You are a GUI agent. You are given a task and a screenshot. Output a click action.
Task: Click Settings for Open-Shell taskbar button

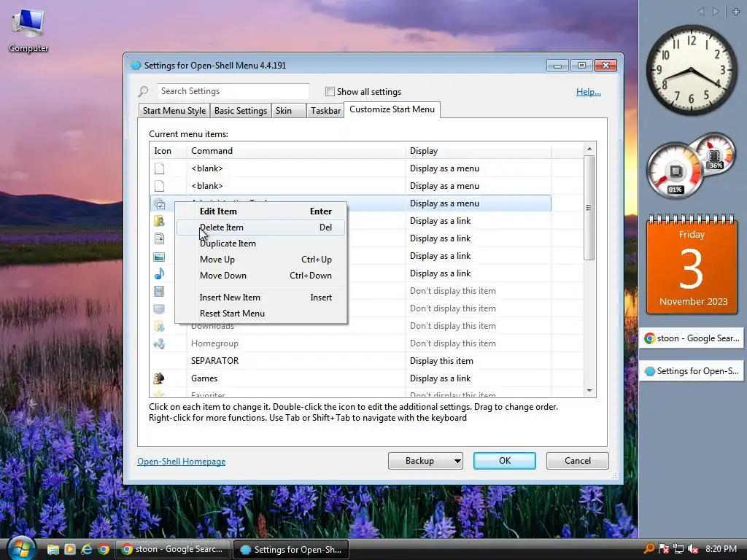[x=292, y=549]
